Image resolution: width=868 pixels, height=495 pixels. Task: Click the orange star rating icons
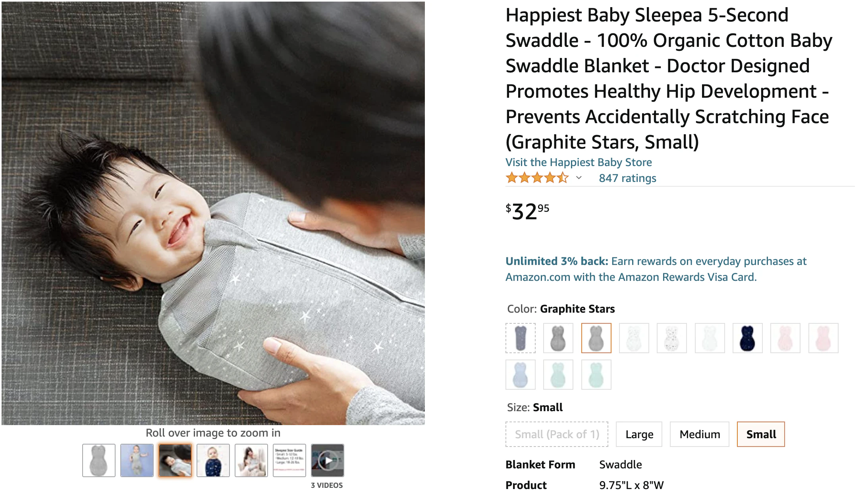537,178
